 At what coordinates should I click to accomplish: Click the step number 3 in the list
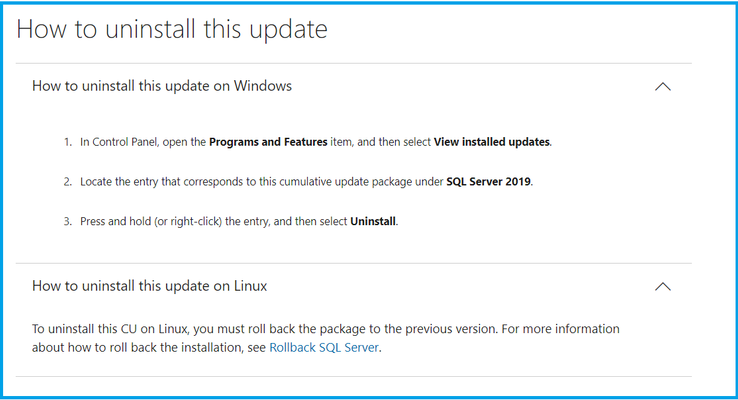(68, 221)
